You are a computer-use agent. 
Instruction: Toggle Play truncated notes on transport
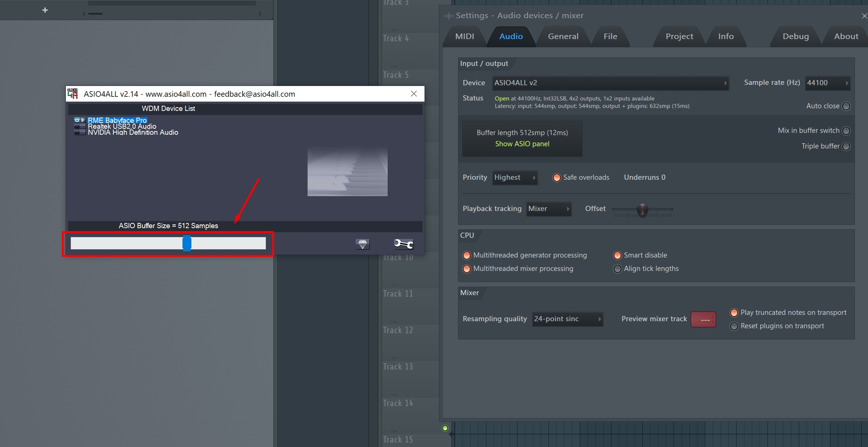734,312
